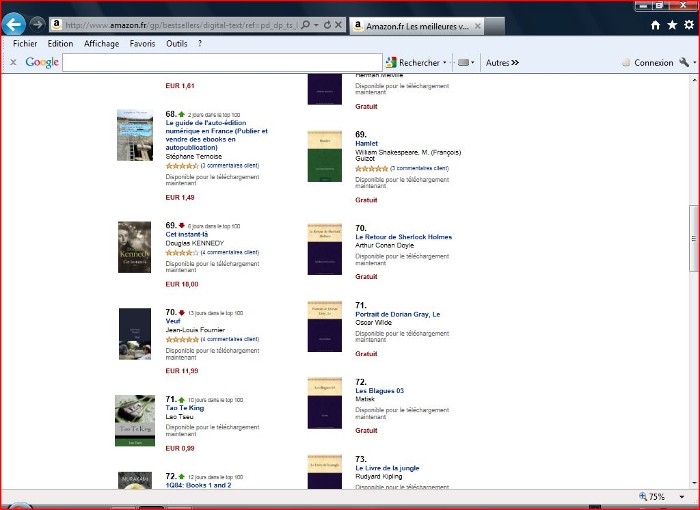Open the Tools gear icon
Image resolution: width=700 pixels, height=510 pixels.
click(689, 25)
